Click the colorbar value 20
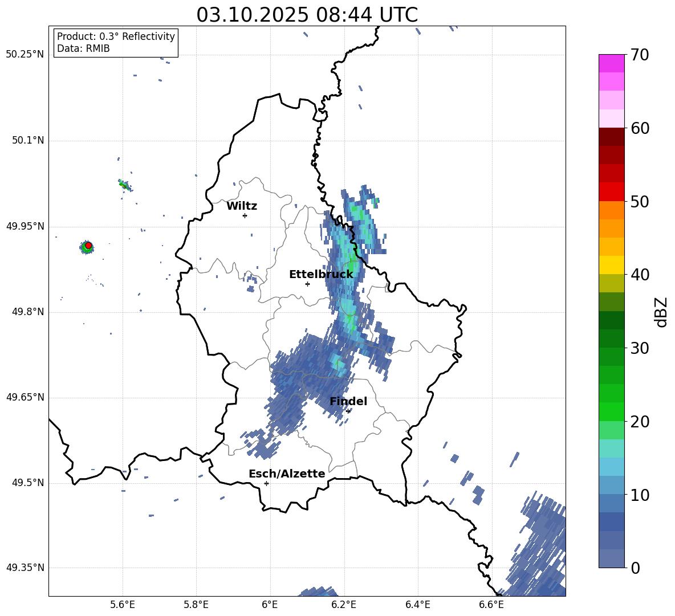675x616 pixels. click(x=640, y=422)
